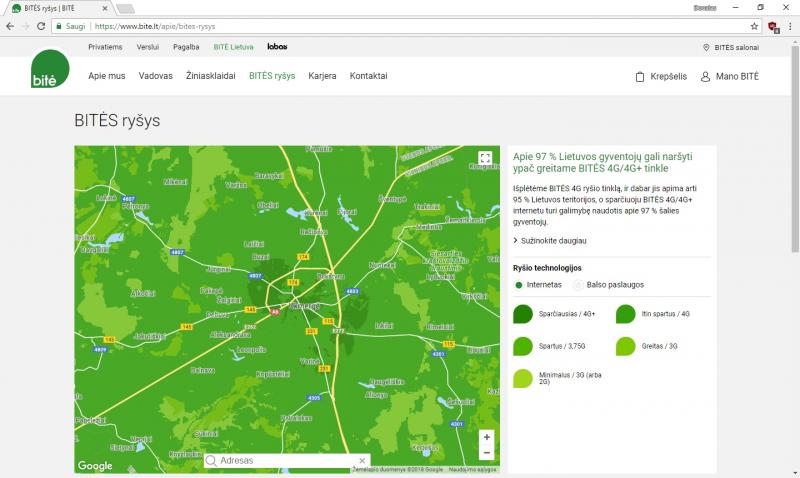Image resolution: width=800 pixels, height=478 pixels.
Task: Click the page vertical scrollbar
Action: pos(795,149)
